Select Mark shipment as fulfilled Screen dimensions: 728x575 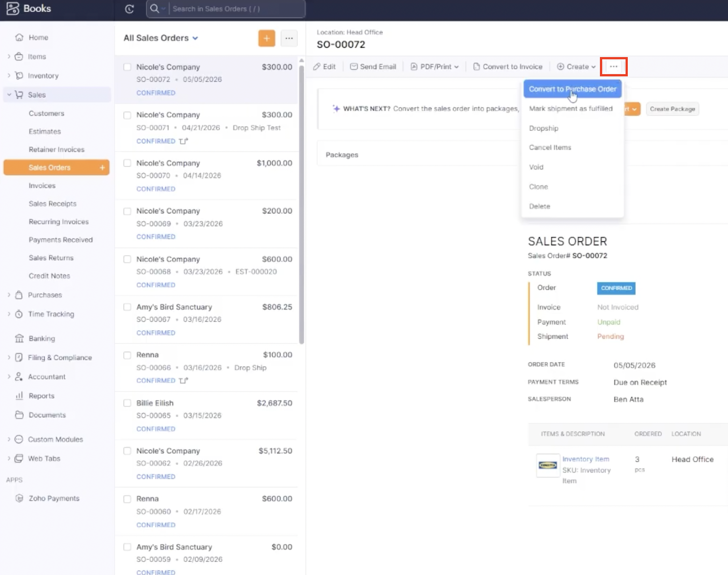tap(571, 109)
